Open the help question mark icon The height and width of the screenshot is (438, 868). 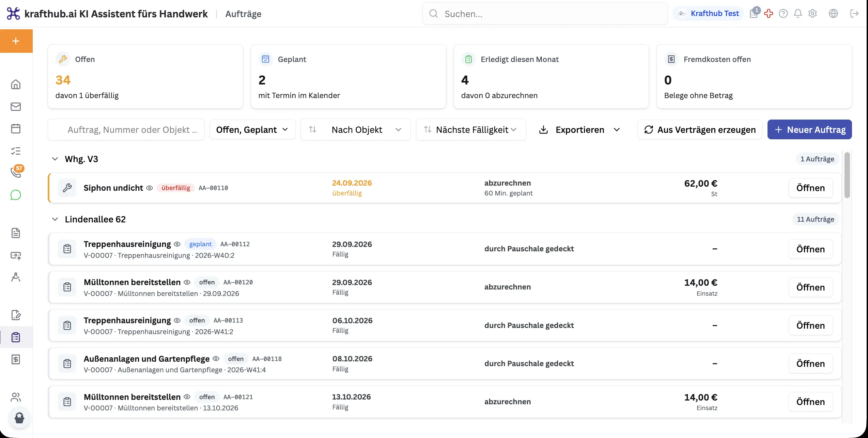783,13
